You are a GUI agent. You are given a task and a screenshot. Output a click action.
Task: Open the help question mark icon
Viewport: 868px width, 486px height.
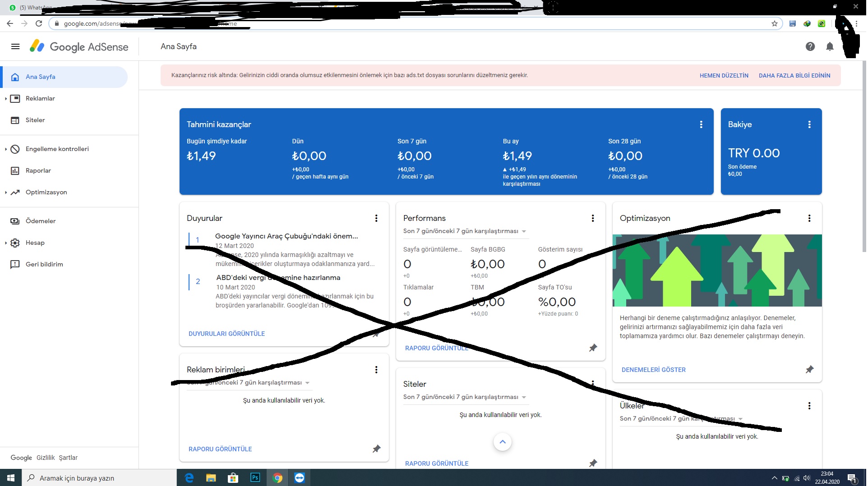tap(810, 46)
